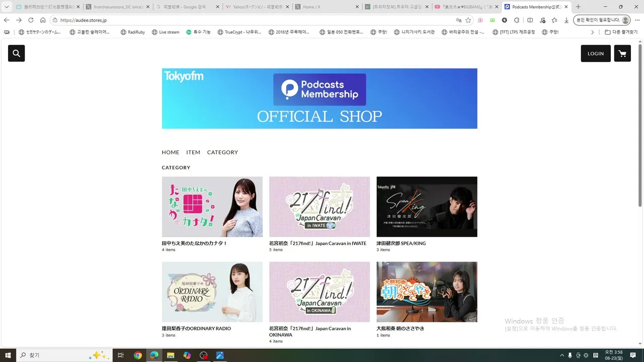The width and height of the screenshot is (644, 362).
Task: Open the 특수 기능 bookmark
Action: click(198, 32)
